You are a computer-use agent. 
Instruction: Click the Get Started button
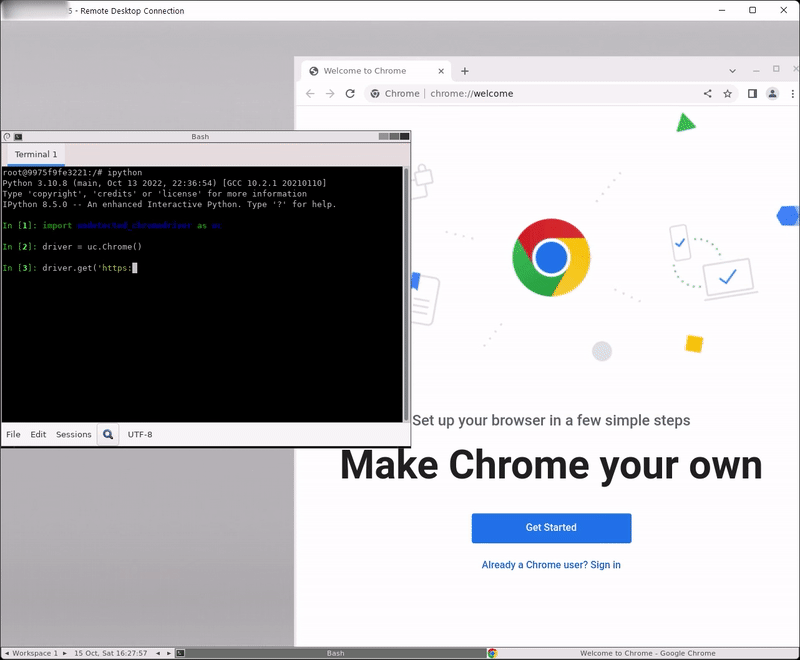(x=551, y=528)
